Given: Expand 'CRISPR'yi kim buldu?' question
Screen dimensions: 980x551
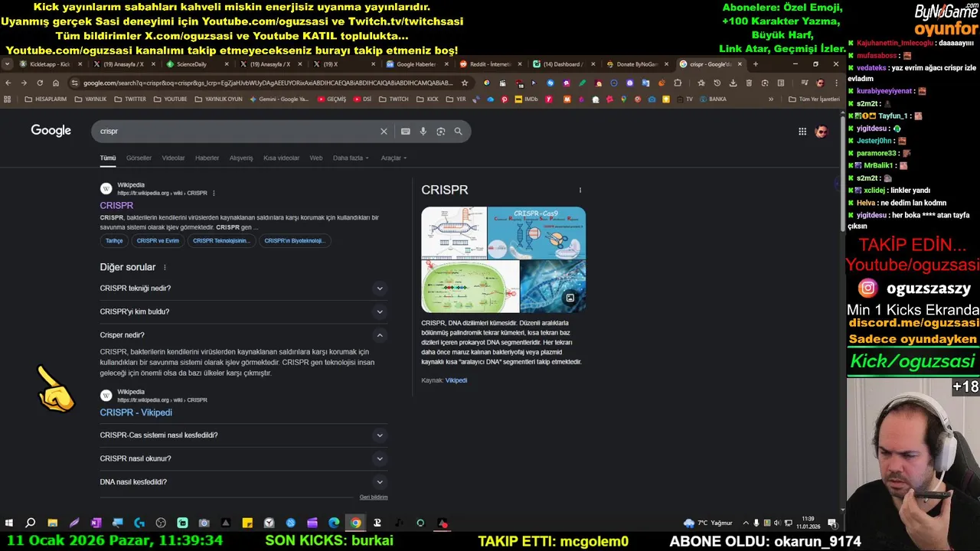Looking at the screenshot, I should tap(243, 311).
